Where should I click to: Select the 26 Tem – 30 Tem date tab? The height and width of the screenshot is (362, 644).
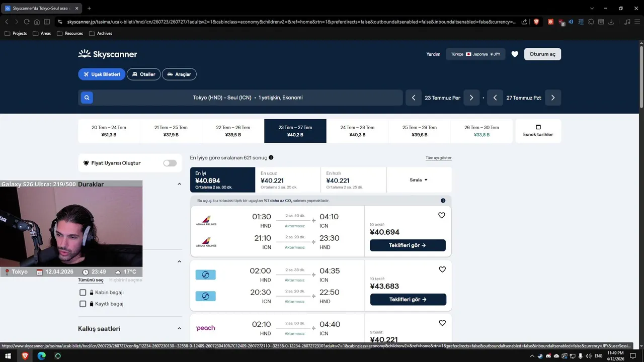pos(481,131)
